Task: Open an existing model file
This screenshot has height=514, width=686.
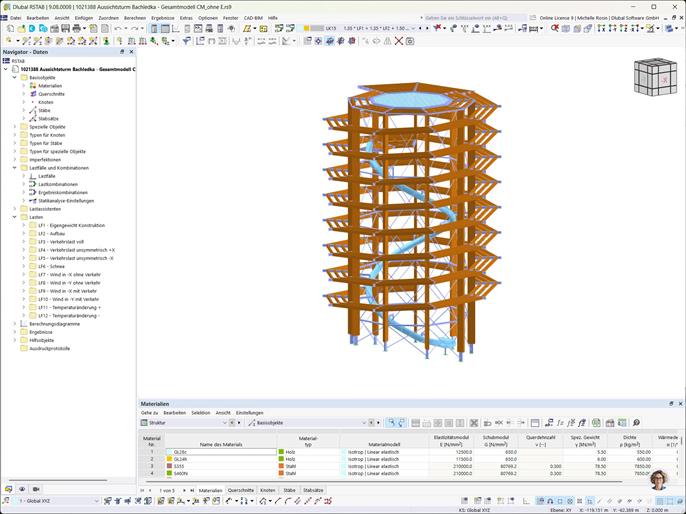Action: point(21,28)
